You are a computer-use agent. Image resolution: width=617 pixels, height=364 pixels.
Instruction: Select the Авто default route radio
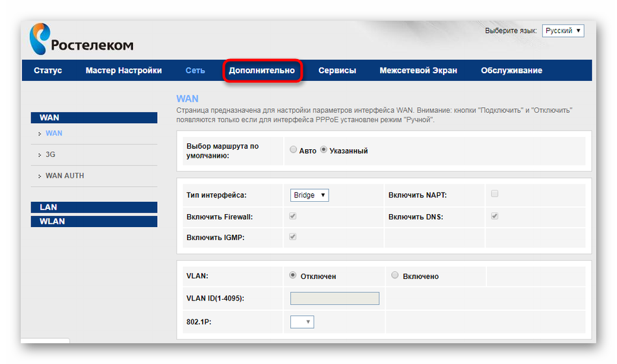(293, 151)
